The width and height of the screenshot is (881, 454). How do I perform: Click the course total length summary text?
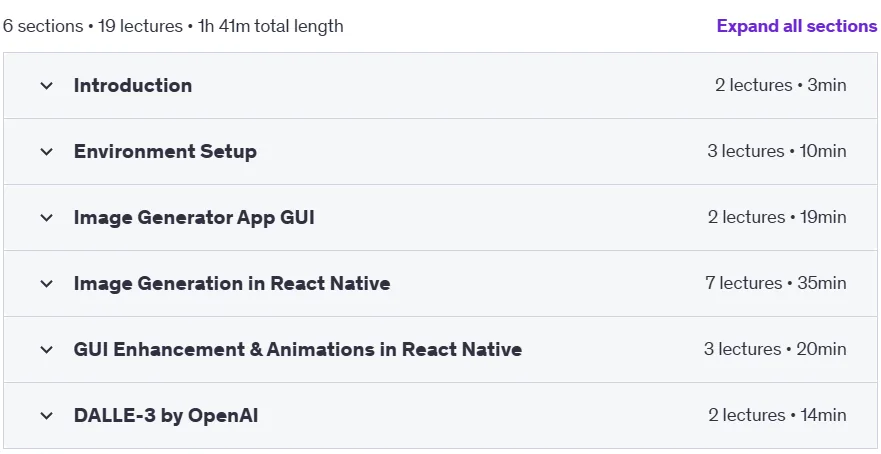pos(173,26)
